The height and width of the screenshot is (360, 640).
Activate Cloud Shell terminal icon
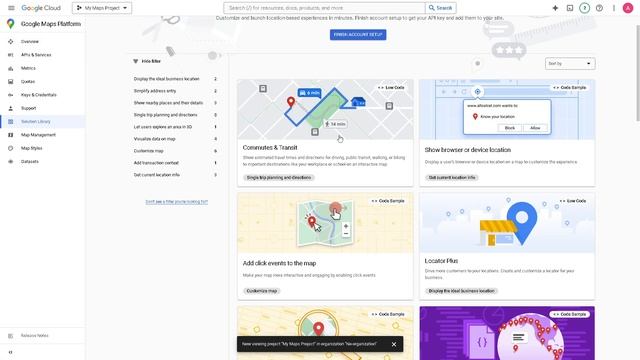tap(570, 8)
